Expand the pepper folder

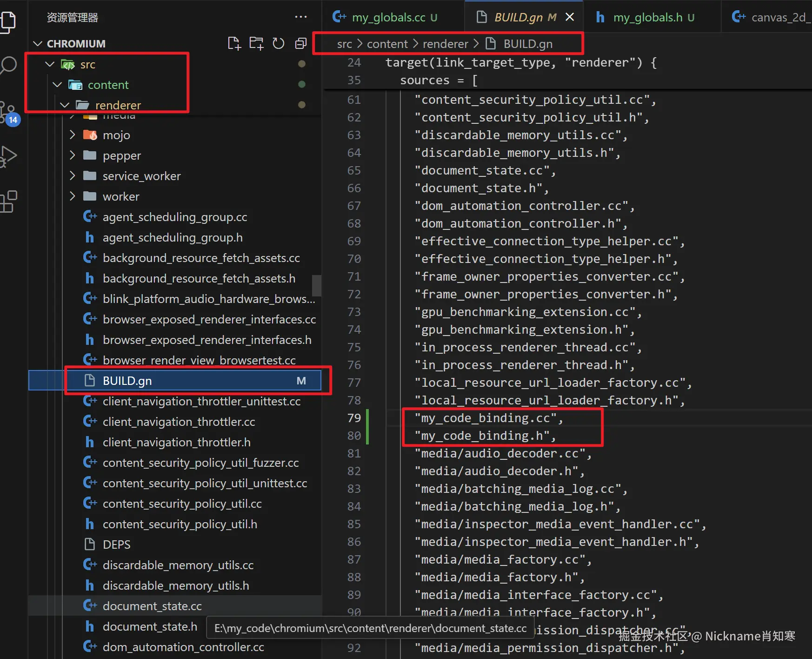tap(72, 155)
